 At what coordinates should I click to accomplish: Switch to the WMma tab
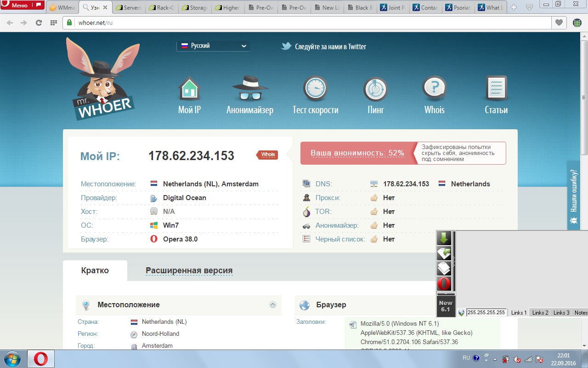pos(62,8)
